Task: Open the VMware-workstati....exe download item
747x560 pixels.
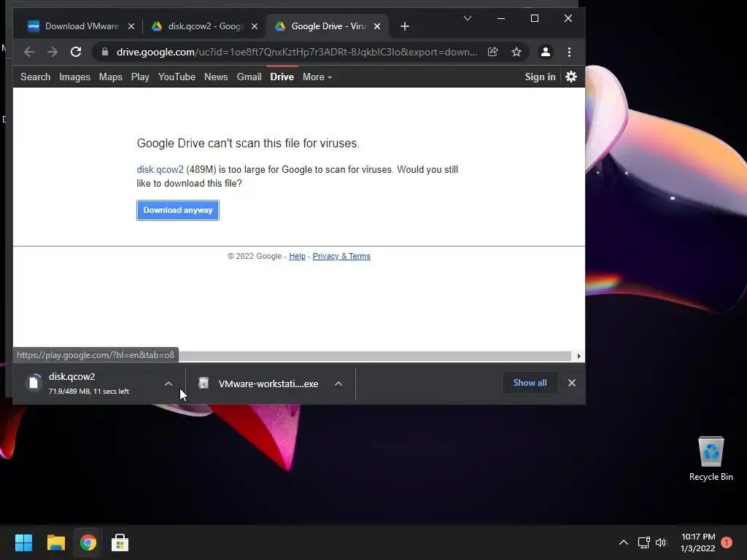Action: click(x=268, y=384)
